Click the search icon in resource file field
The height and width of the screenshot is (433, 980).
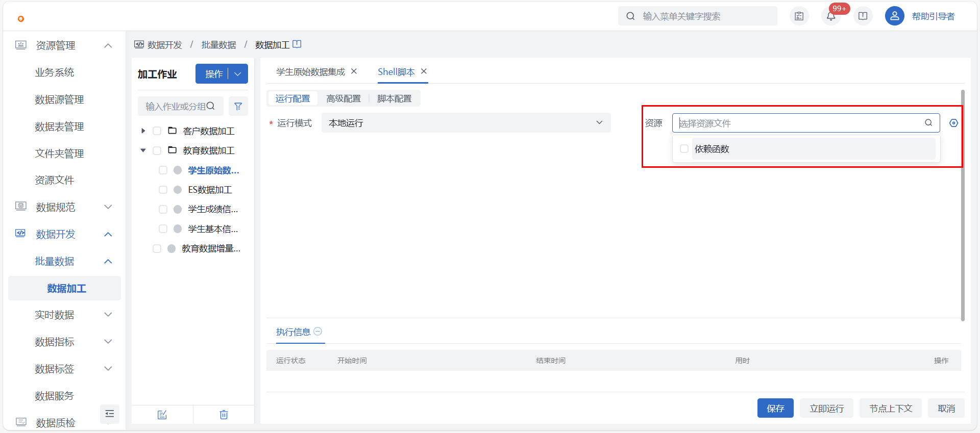(x=928, y=123)
